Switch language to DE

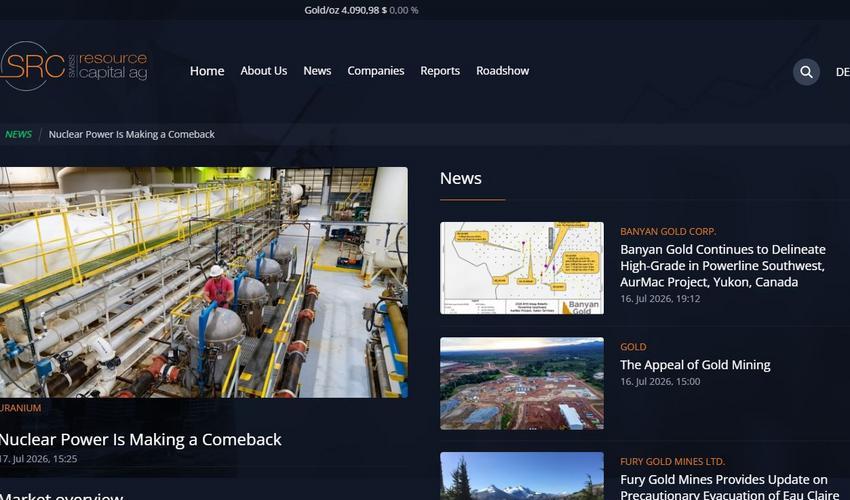842,72
